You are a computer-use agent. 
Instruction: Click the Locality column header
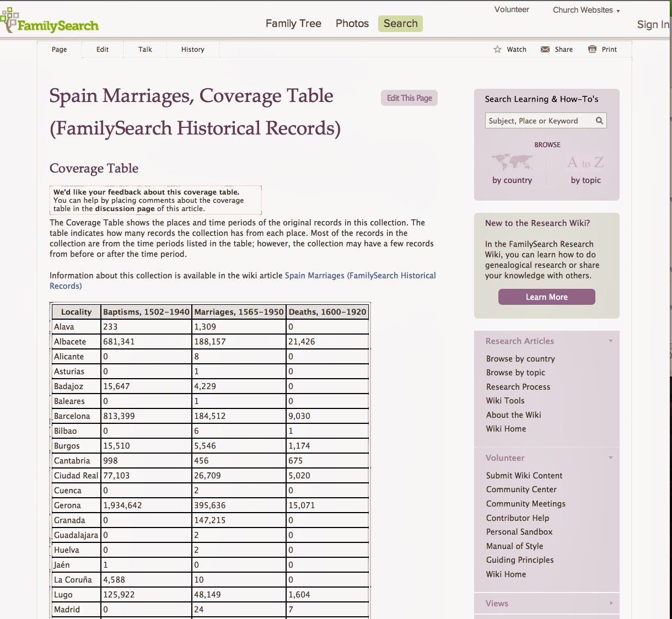76,312
